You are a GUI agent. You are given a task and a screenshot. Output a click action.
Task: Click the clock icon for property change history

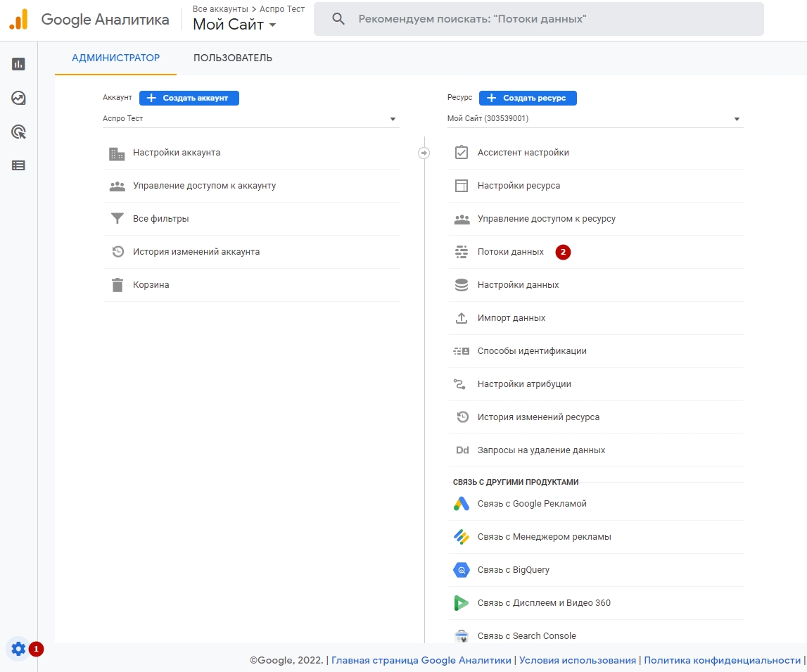[463, 417]
